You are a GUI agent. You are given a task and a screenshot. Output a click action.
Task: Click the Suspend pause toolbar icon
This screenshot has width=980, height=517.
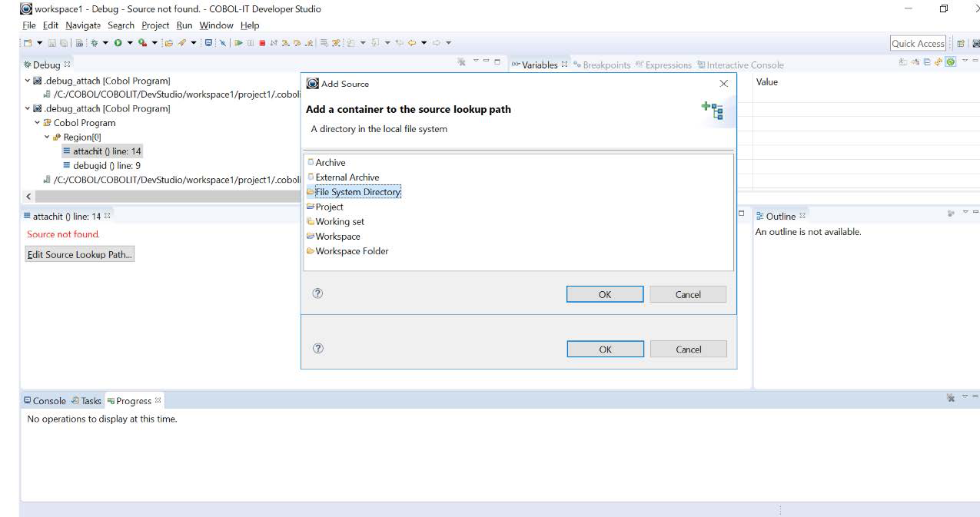pos(251,42)
